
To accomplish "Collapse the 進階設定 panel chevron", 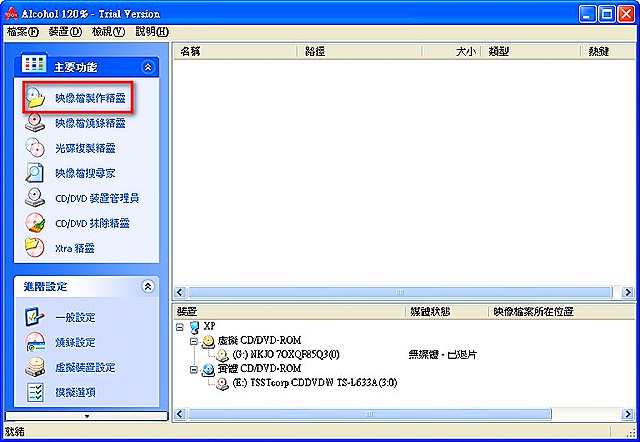I will coord(148,287).
